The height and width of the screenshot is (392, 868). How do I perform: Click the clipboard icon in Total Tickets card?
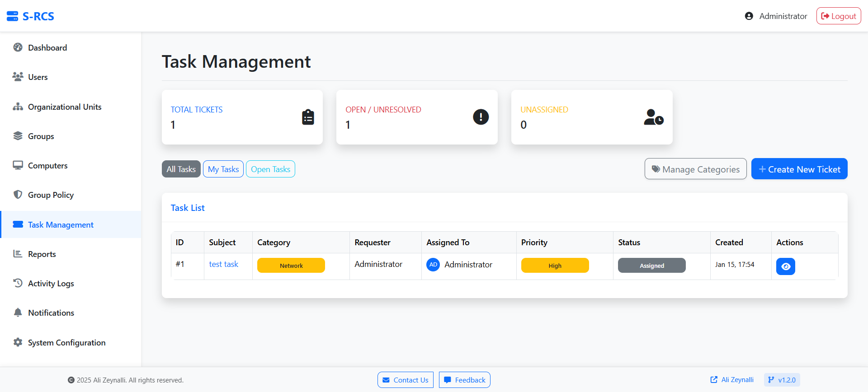[308, 117]
